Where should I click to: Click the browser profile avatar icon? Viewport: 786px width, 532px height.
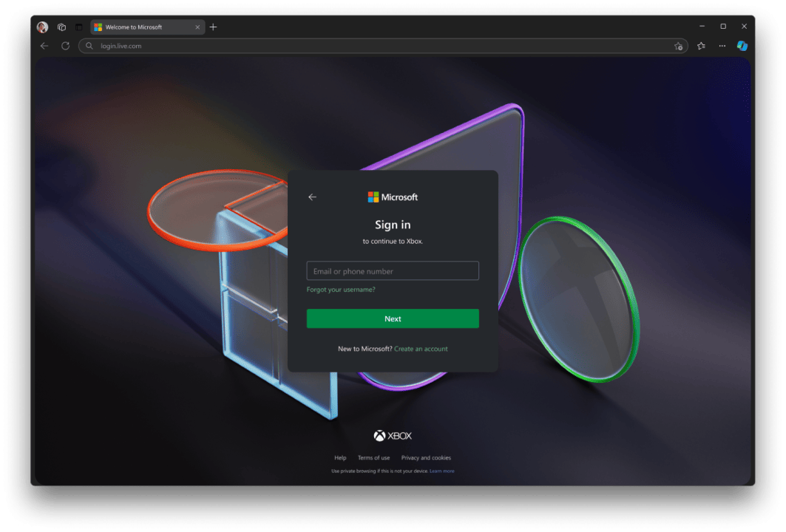(x=43, y=27)
